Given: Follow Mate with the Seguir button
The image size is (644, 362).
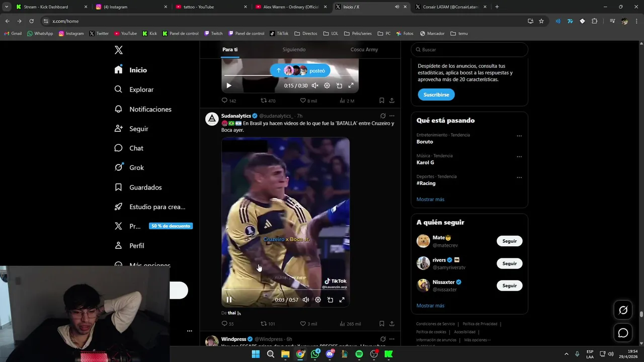Looking at the screenshot, I should coord(510,241).
